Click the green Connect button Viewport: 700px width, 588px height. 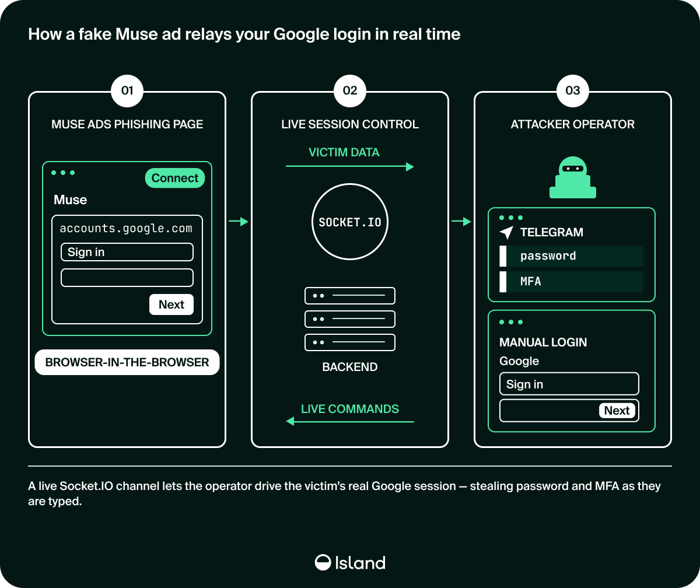tap(175, 178)
